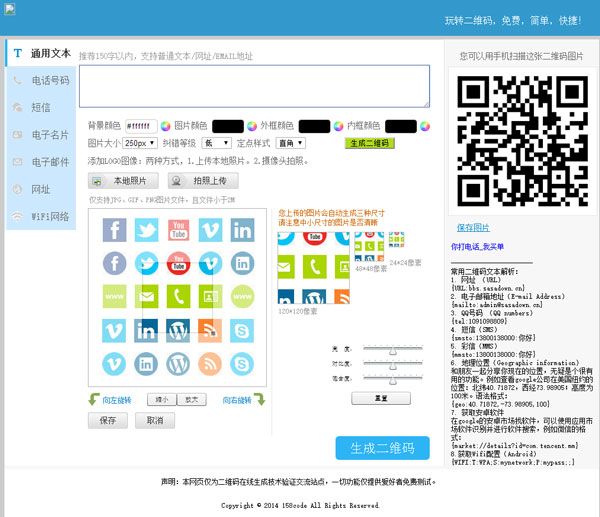600x517 pixels.
Task: Click the T icon beside 通用文本
Action: coord(18,53)
